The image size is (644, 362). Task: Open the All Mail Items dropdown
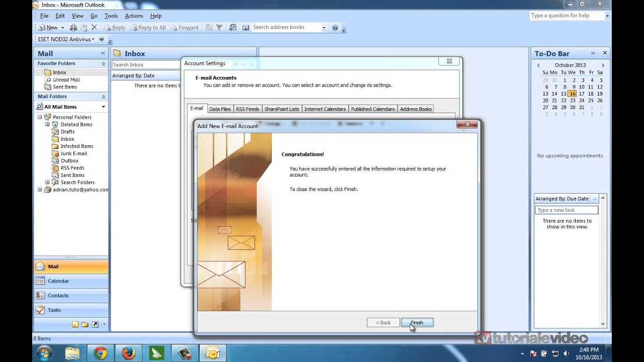[104, 107]
